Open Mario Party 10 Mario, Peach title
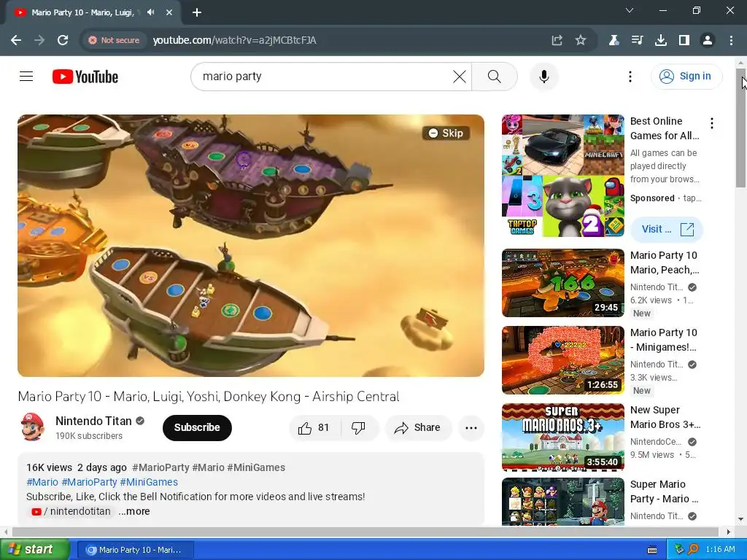747x560 pixels. coord(665,262)
